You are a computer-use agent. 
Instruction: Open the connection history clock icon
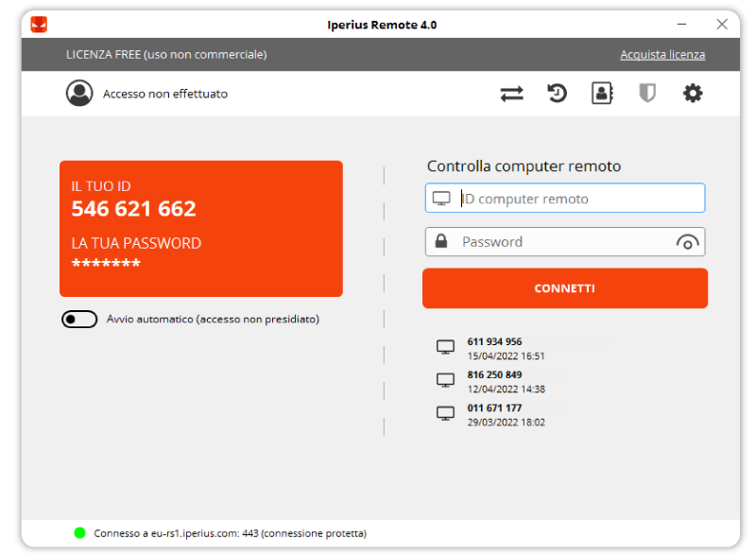coord(557,94)
